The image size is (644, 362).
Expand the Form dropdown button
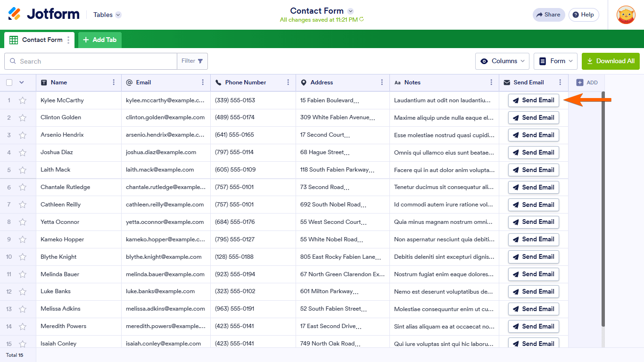[x=555, y=61]
